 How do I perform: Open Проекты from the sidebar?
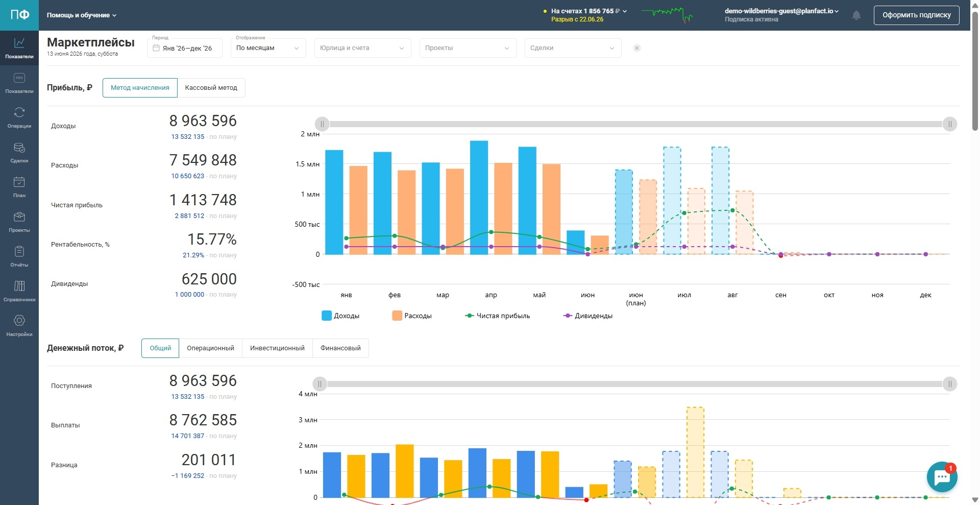19,222
